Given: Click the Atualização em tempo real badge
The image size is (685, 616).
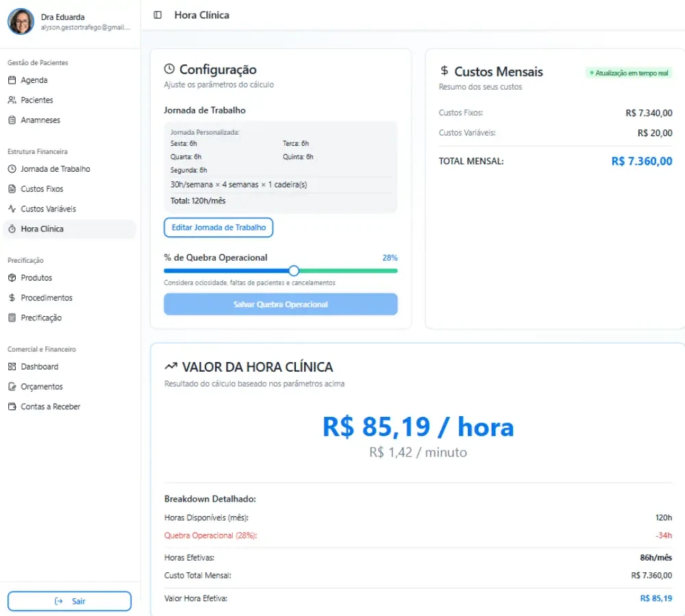Looking at the screenshot, I should tap(629, 73).
